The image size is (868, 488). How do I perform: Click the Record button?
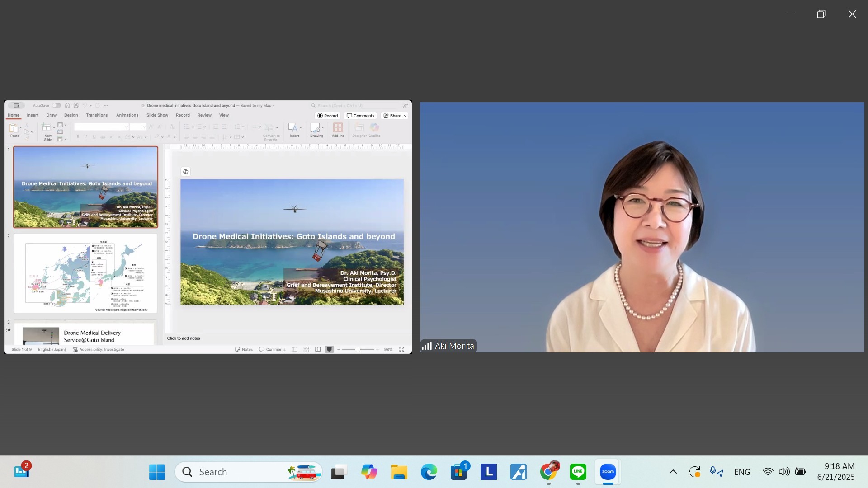click(328, 116)
